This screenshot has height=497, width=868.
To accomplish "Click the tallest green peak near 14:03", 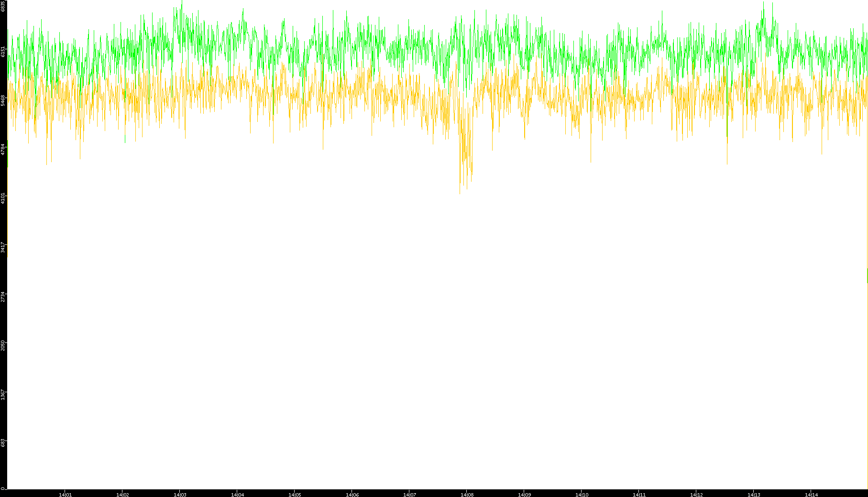I will click(x=182, y=2).
